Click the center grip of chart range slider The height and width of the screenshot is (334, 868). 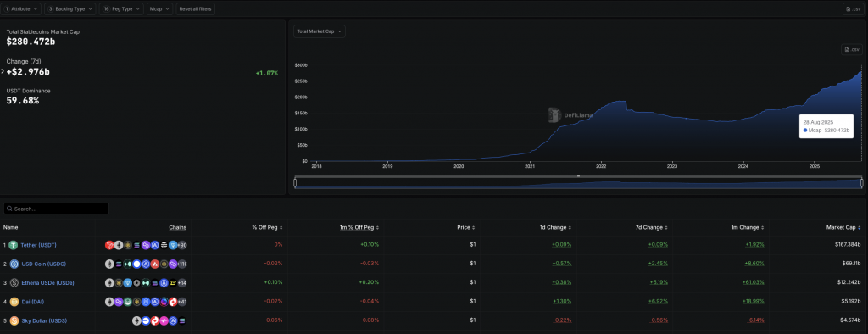578,176
